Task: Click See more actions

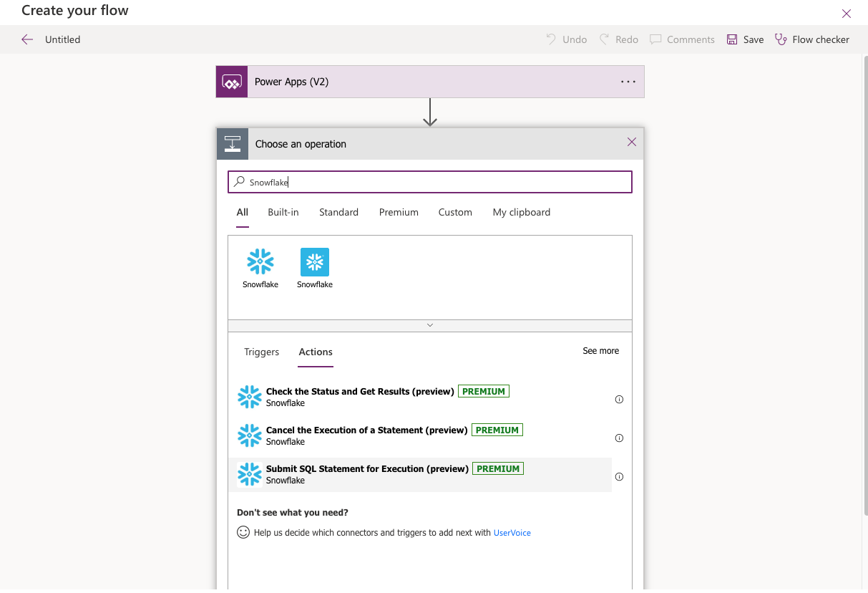Action: click(x=600, y=351)
